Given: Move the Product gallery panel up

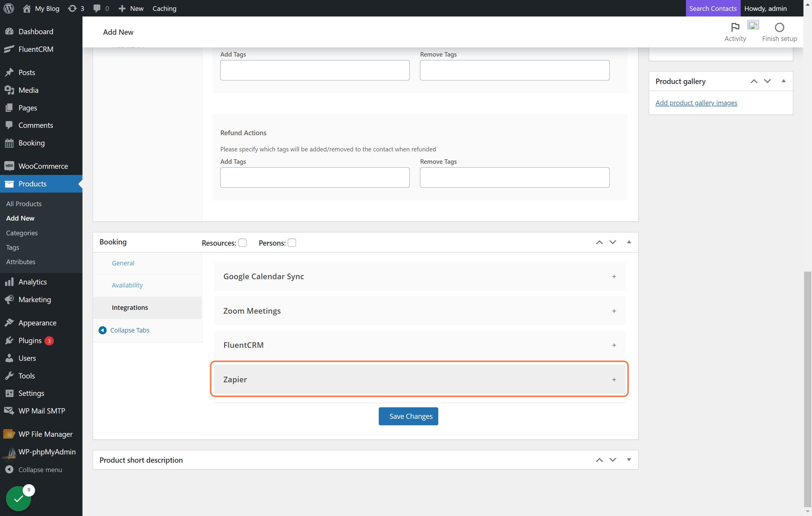Looking at the screenshot, I should [x=754, y=81].
